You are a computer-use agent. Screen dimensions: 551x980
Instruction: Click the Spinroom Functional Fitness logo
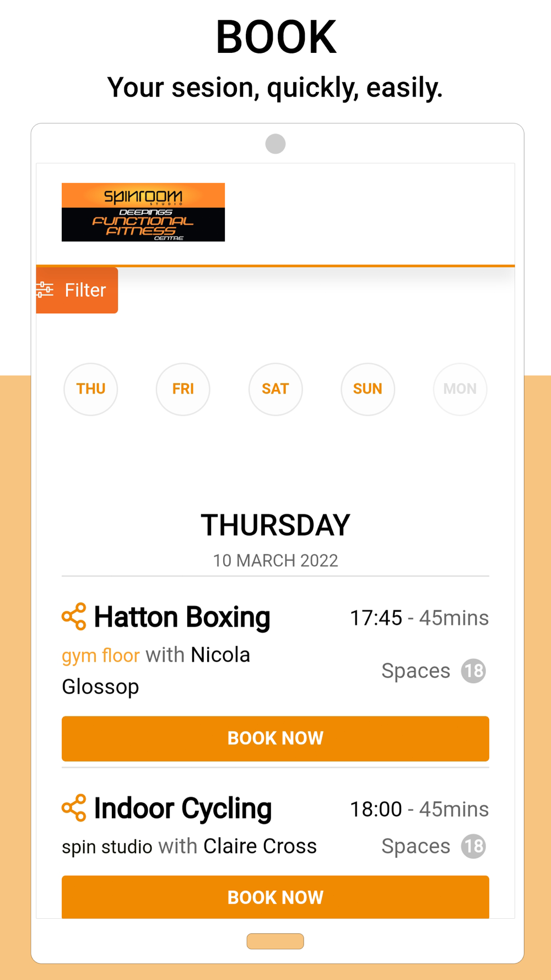(x=143, y=212)
